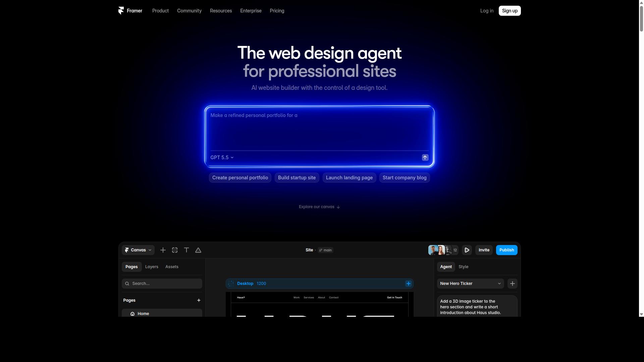Click the Desktop breakpoint grid icon
The width and height of the screenshot is (644, 362).
(x=231, y=284)
